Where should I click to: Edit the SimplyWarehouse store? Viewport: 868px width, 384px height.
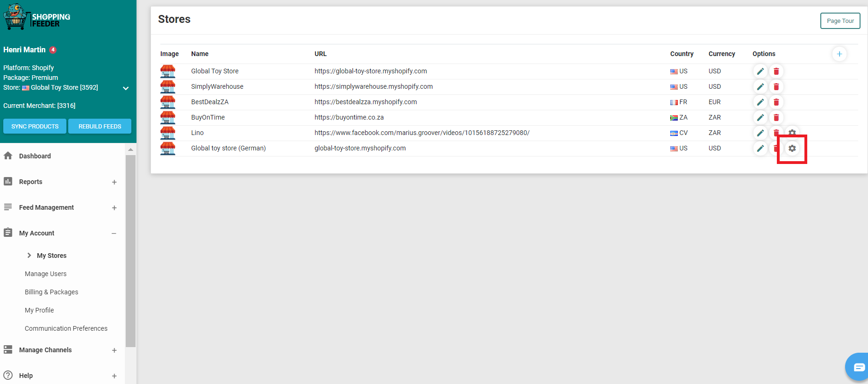click(x=760, y=86)
